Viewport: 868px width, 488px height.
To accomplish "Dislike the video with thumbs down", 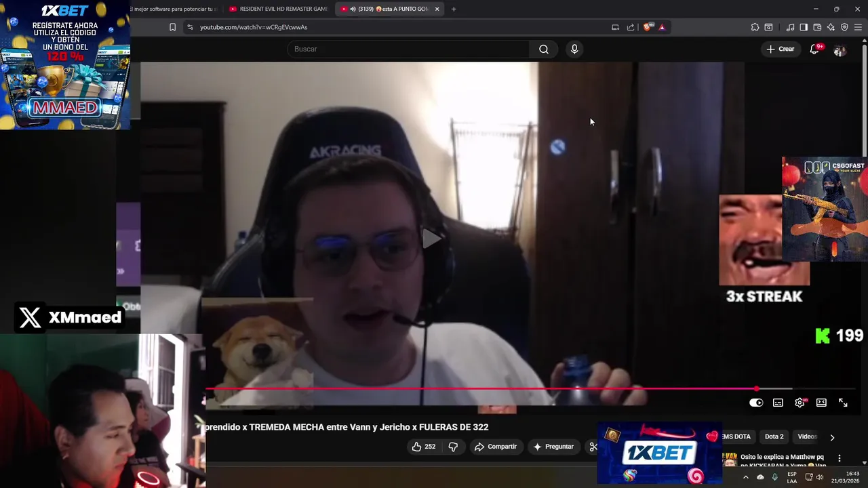I will 453,447.
